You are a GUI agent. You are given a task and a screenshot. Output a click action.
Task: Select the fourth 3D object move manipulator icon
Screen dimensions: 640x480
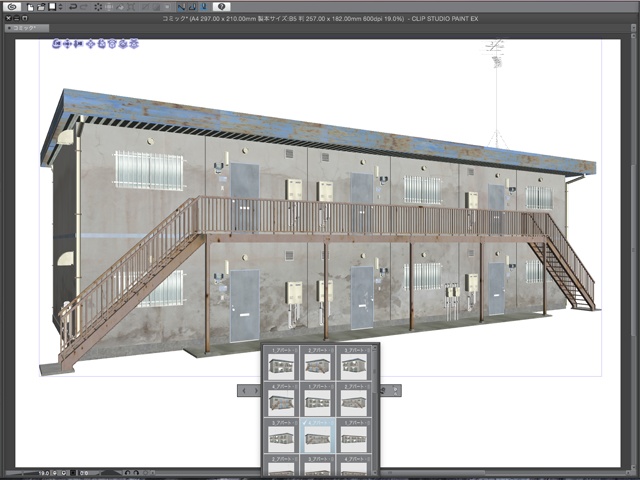point(91,44)
